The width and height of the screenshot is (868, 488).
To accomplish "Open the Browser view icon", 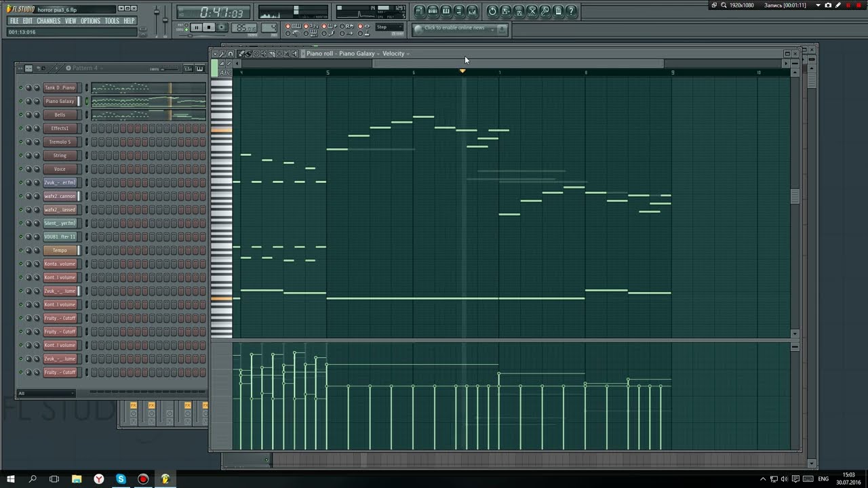I will point(458,11).
